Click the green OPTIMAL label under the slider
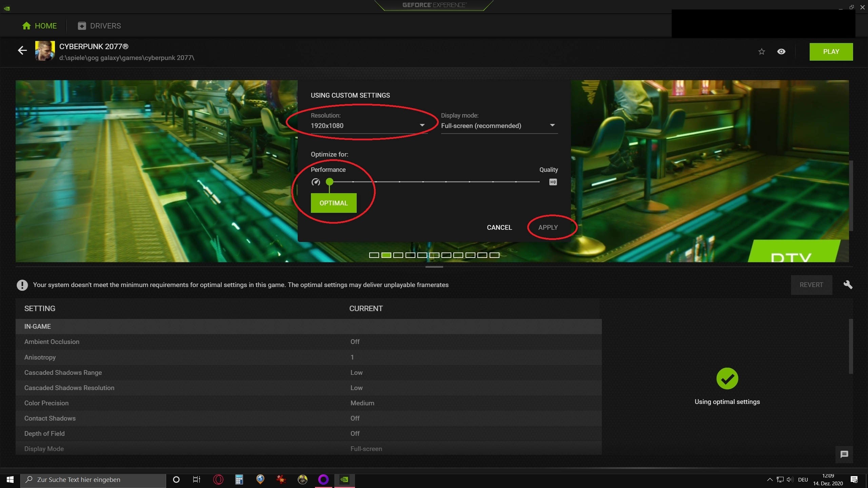The image size is (868, 488). tap(334, 203)
